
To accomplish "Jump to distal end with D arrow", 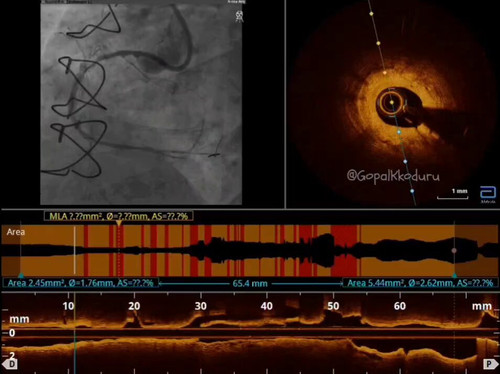I will 11,364.
